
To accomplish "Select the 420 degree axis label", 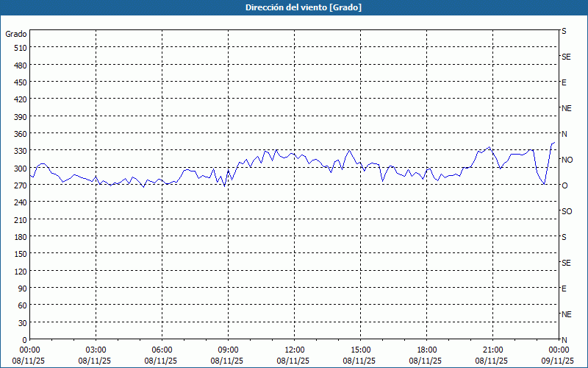I will (x=21, y=99).
